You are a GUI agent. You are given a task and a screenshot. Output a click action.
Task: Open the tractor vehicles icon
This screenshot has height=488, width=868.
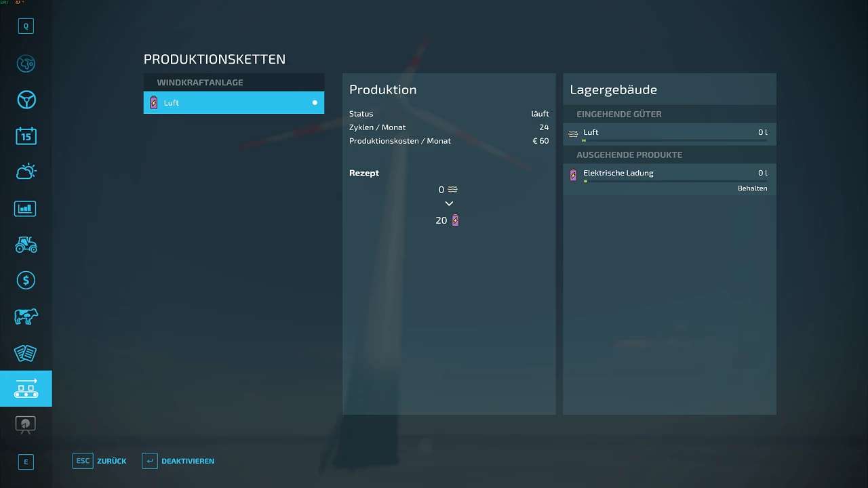click(x=26, y=245)
